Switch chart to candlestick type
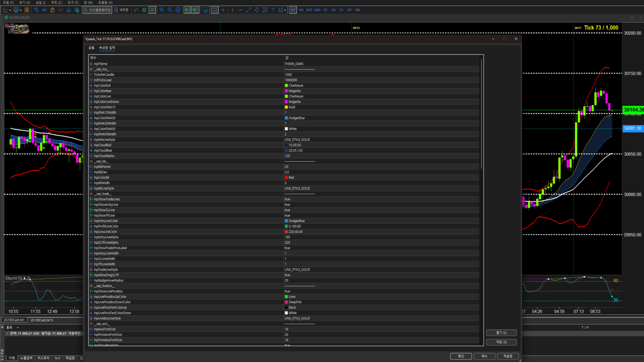The width and height of the screenshot is (644, 362). (x=144, y=10)
